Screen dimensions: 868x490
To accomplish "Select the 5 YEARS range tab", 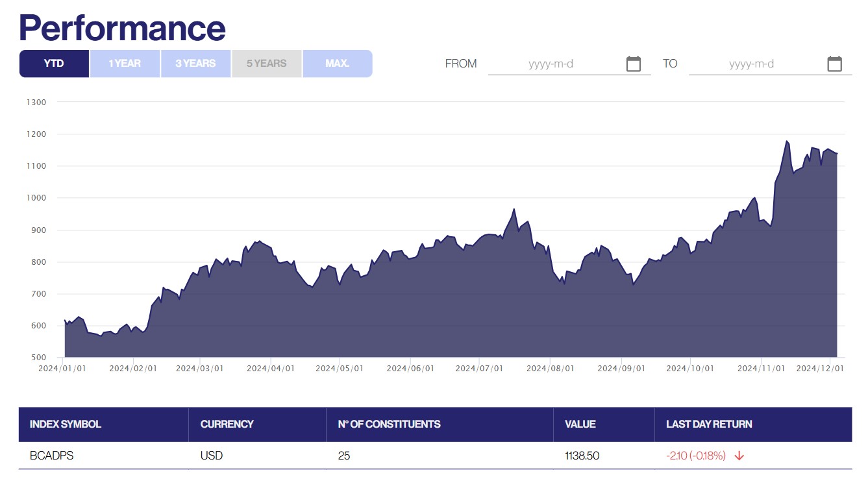I will tap(266, 64).
